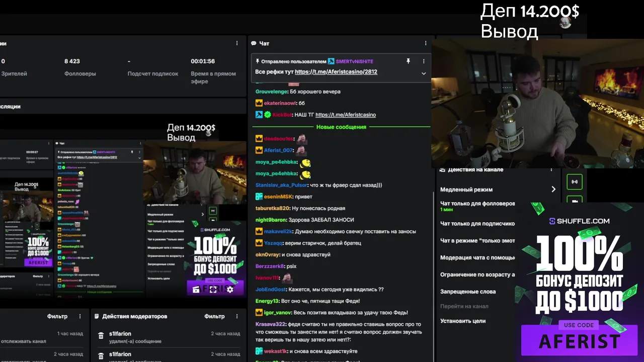
Task: Click SMERTvNiSHiTE moderator badge icon
Action: click(331, 61)
